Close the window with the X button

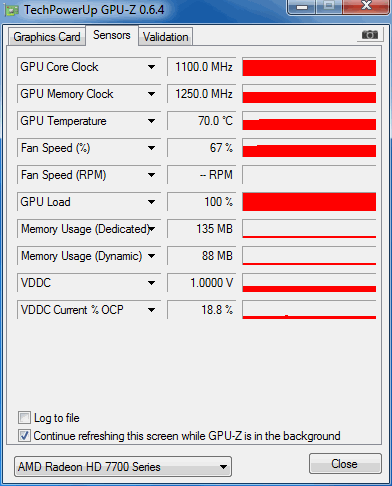[366, 6]
